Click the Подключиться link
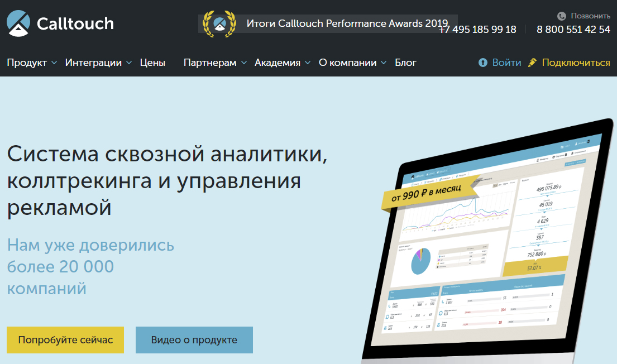The image size is (617, 364). pos(576,63)
